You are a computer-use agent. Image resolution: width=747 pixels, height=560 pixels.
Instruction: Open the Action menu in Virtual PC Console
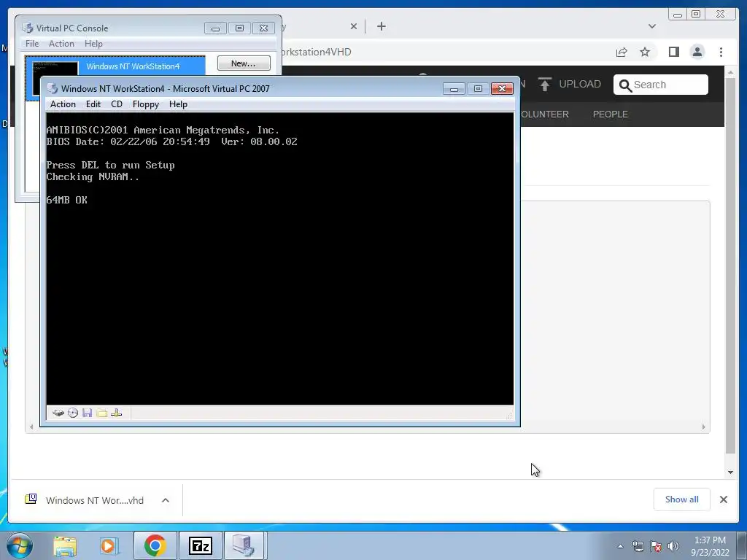point(61,44)
